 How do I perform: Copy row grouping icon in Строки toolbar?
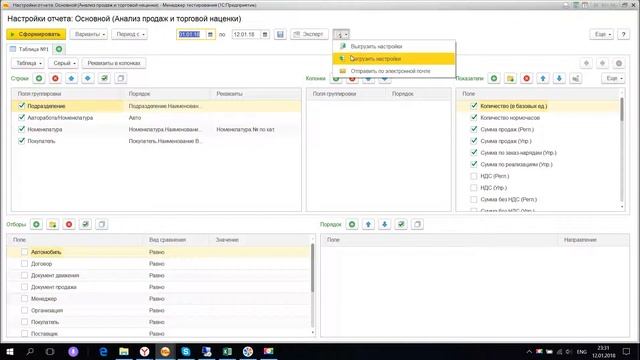[x=120, y=78]
